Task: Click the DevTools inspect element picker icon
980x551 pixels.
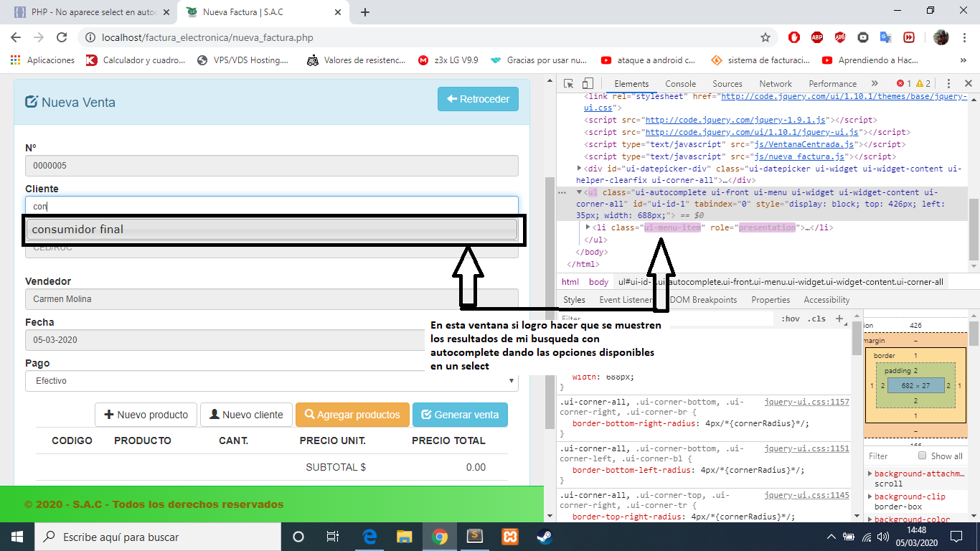Action: coord(568,83)
